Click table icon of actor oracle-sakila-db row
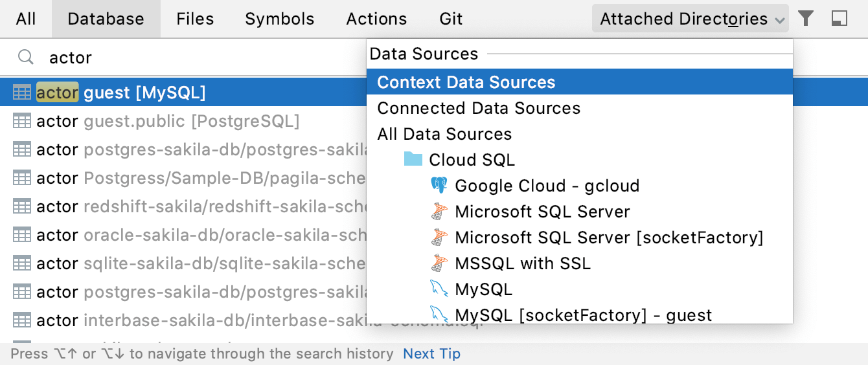Screen dimensions: 868x365 pos(22,235)
